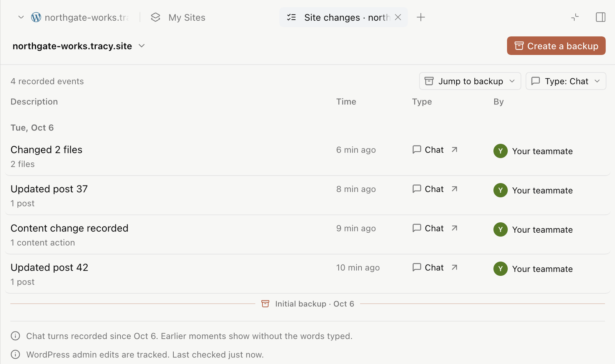Open chat link arrow for Content change recorded
The image size is (615, 364).
454,228
